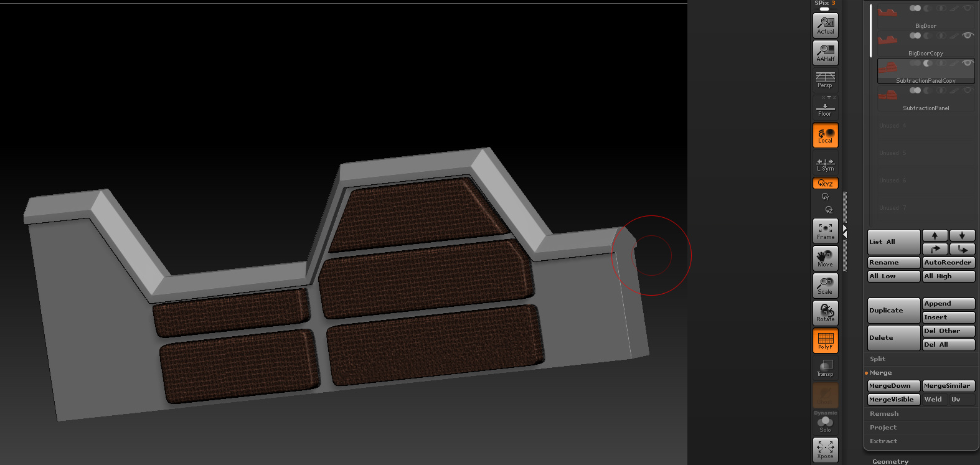Enable L.Sym local symmetry
This screenshot has width=980, height=465.
(x=825, y=164)
